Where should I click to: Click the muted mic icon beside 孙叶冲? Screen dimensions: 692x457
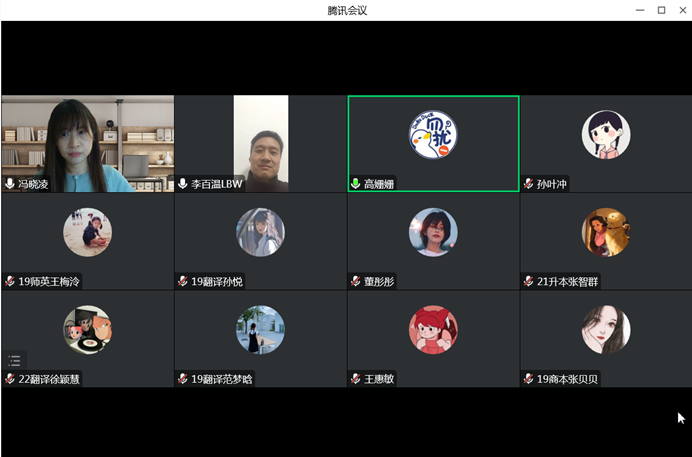point(529,184)
